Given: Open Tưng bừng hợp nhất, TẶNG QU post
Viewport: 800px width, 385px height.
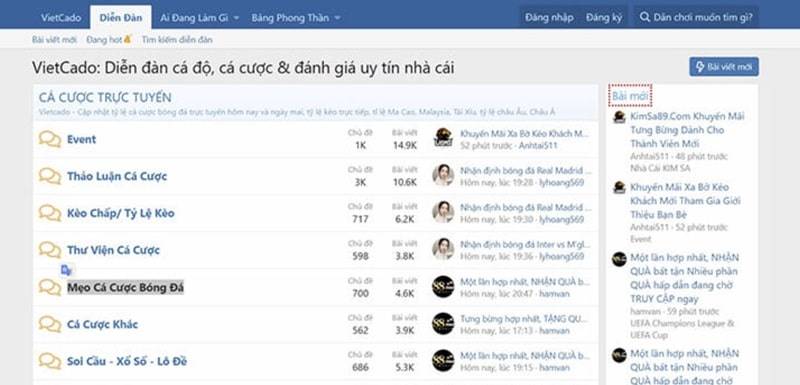Looking at the screenshot, I should (x=525, y=319).
